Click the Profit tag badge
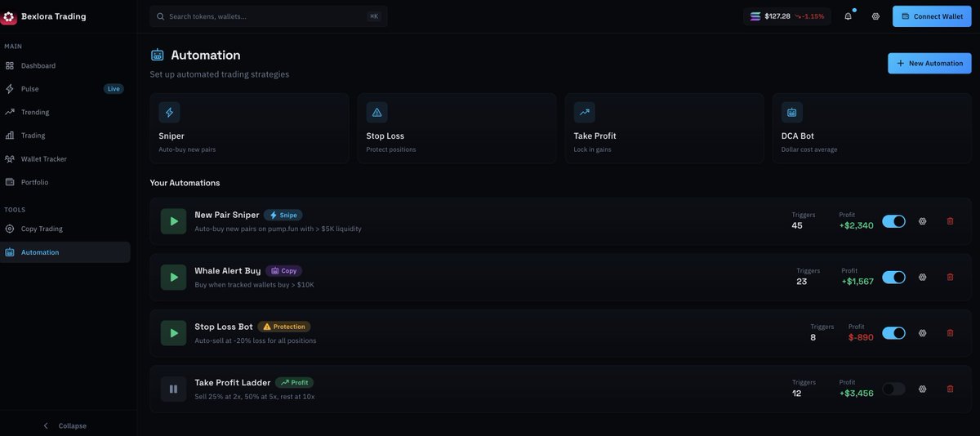The image size is (980, 436). click(x=294, y=382)
